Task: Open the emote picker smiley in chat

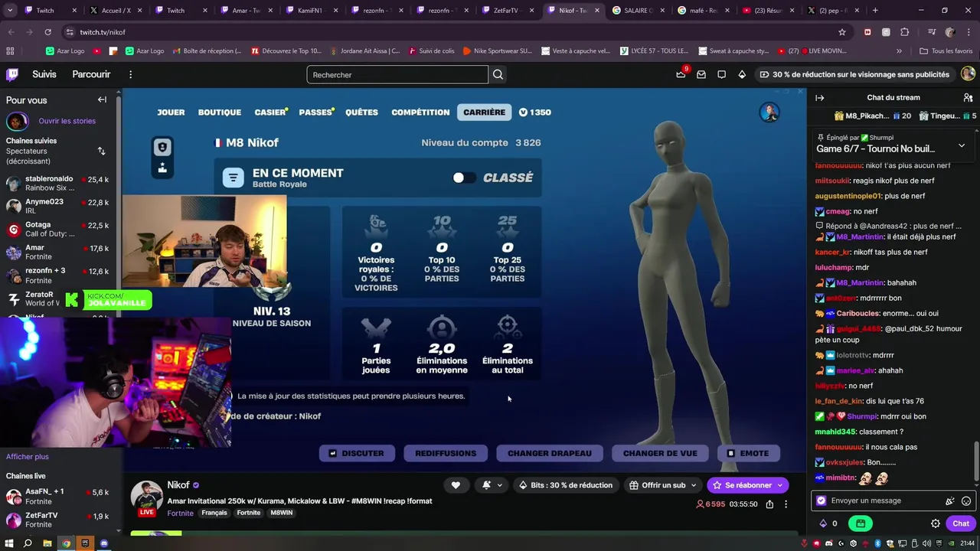Action: pos(966,500)
